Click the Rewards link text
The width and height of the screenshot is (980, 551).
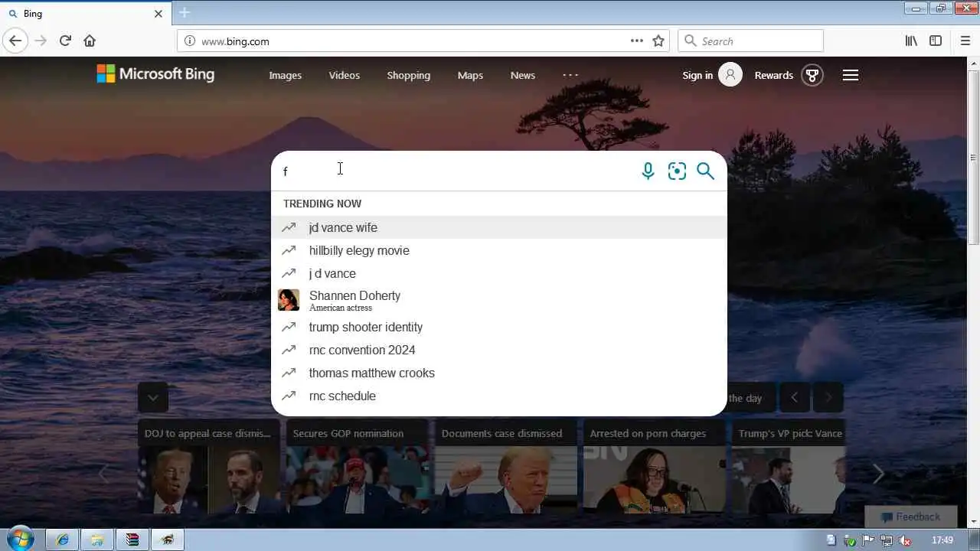click(x=773, y=75)
